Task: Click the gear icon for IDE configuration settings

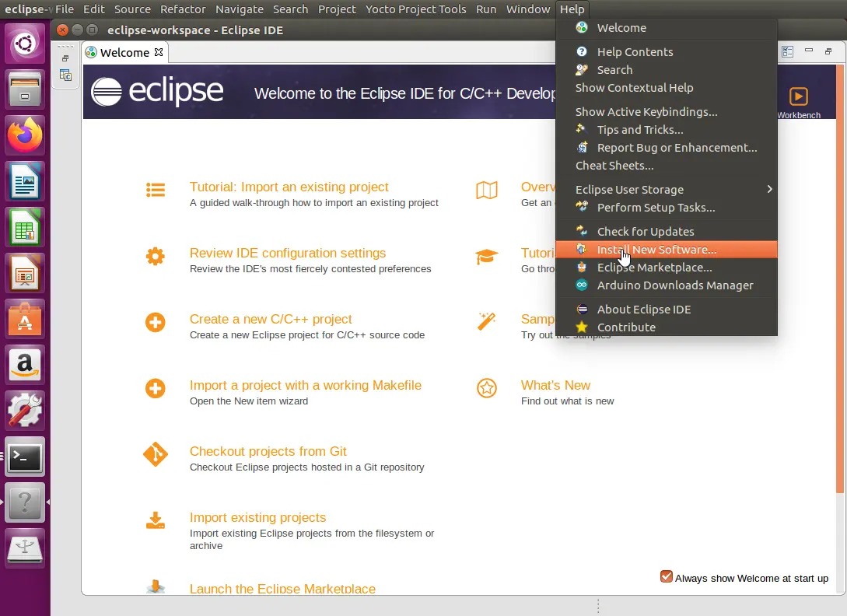Action: (x=156, y=257)
